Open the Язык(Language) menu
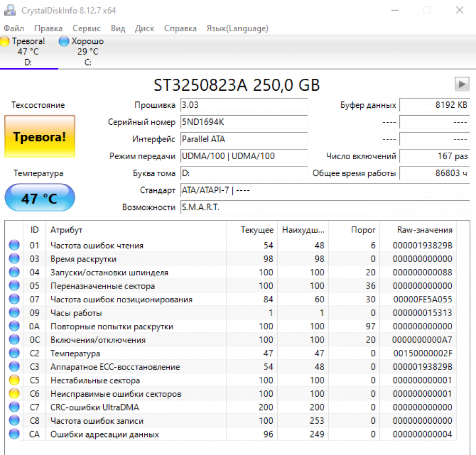Screen dimensions: 476x455 237,29
